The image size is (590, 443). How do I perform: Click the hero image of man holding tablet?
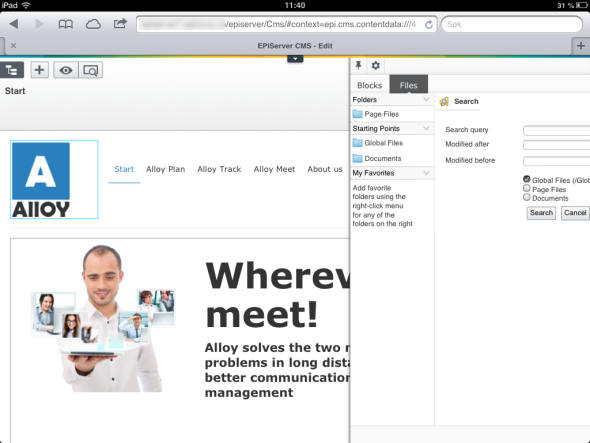(x=103, y=319)
